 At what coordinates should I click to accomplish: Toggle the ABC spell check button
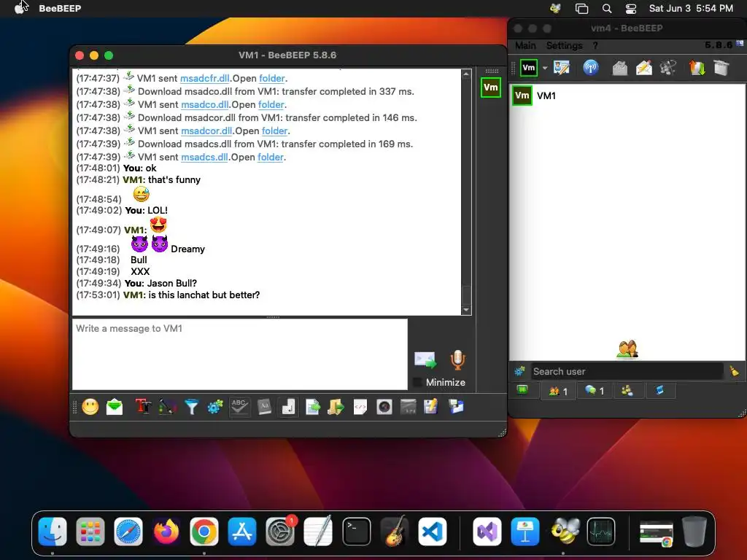click(239, 407)
